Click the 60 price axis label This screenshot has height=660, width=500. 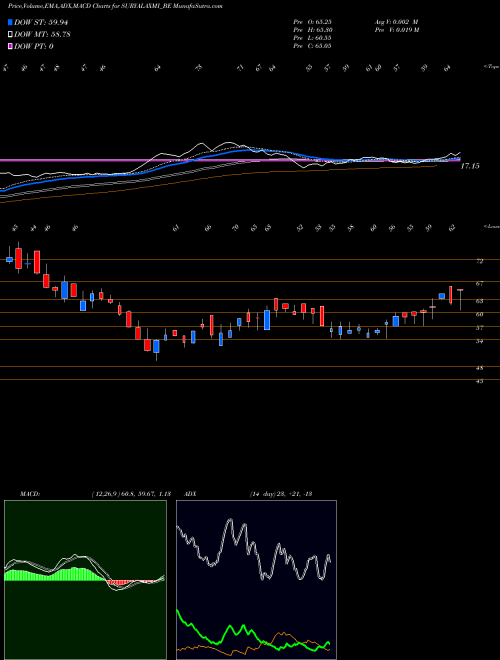point(479,314)
